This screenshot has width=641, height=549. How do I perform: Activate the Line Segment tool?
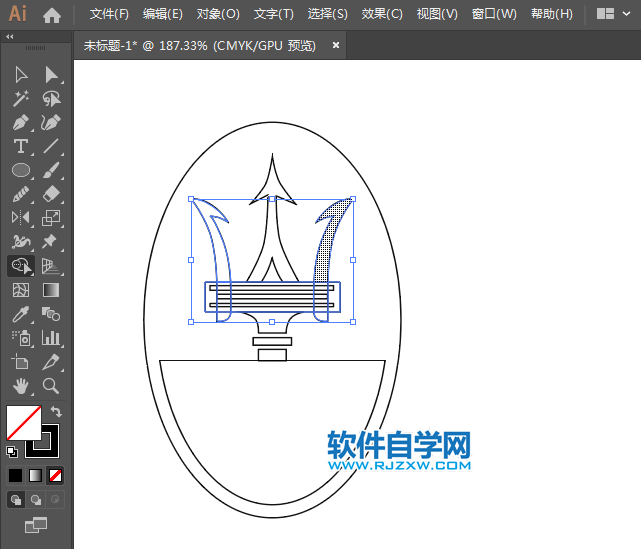(x=51, y=146)
